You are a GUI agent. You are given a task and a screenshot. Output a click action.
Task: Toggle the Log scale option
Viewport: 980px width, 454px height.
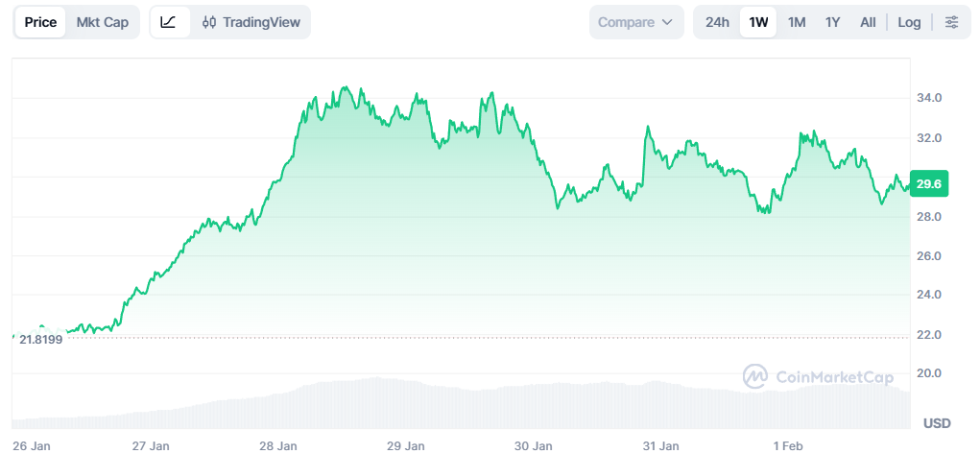(x=909, y=22)
